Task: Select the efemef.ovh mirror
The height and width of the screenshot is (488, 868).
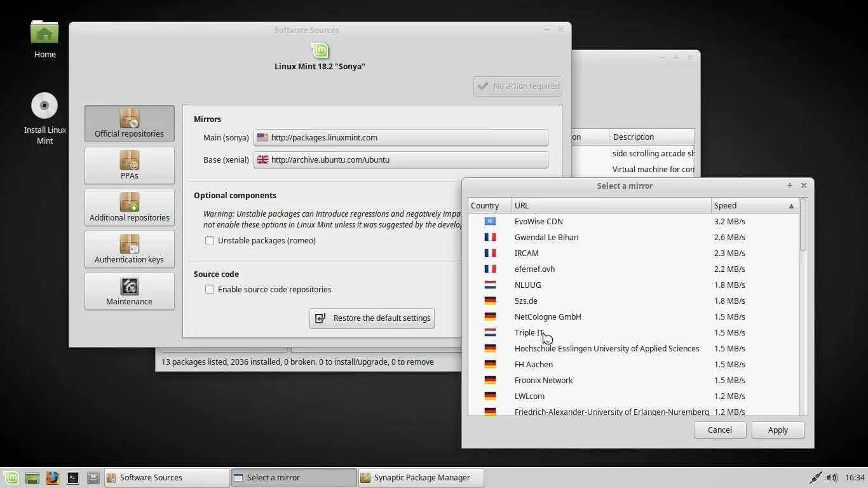Action: (x=633, y=269)
